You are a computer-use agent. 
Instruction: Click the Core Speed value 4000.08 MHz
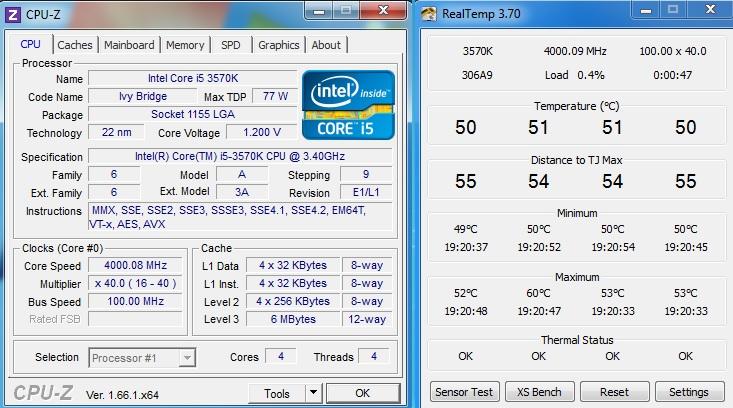point(135,265)
